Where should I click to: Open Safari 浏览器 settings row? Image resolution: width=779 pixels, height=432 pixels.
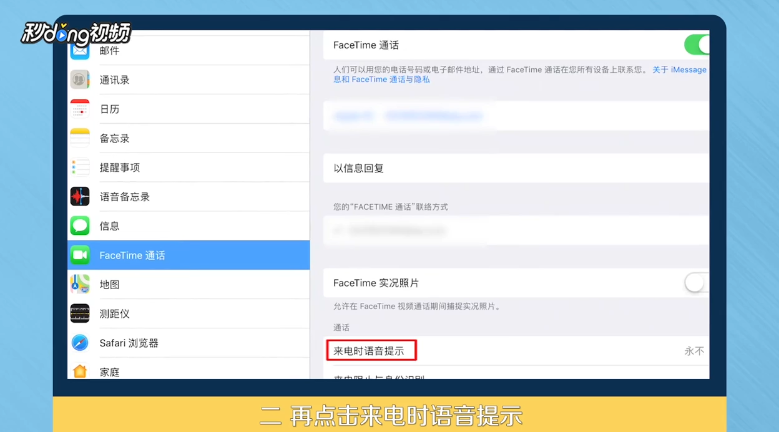coord(188,343)
